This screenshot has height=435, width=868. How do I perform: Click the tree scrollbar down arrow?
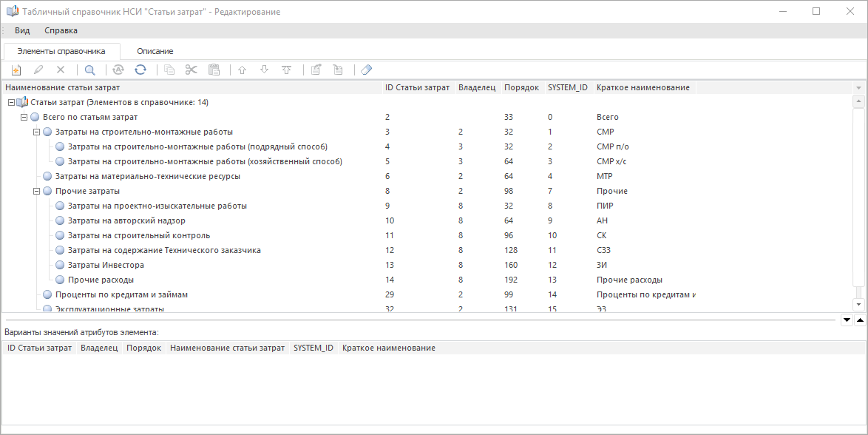(858, 304)
